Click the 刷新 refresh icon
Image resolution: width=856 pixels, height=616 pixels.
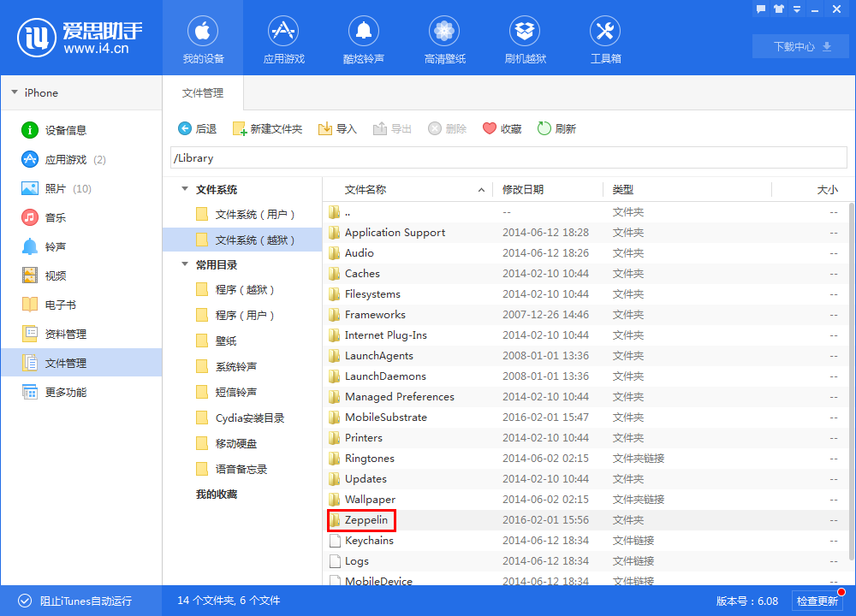coord(544,128)
